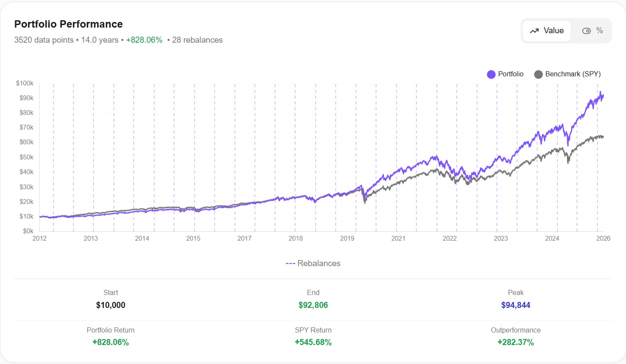626x364 pixels.
Task: Toggle the Portfolio line via its legend
Action: pyautogui.click(x=505, y=74)
